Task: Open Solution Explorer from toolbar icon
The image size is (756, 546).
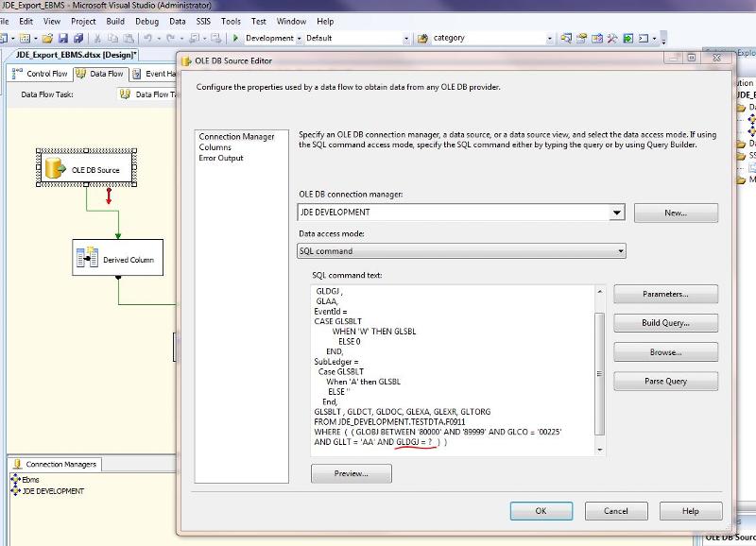Action: (x=566, y=38)
